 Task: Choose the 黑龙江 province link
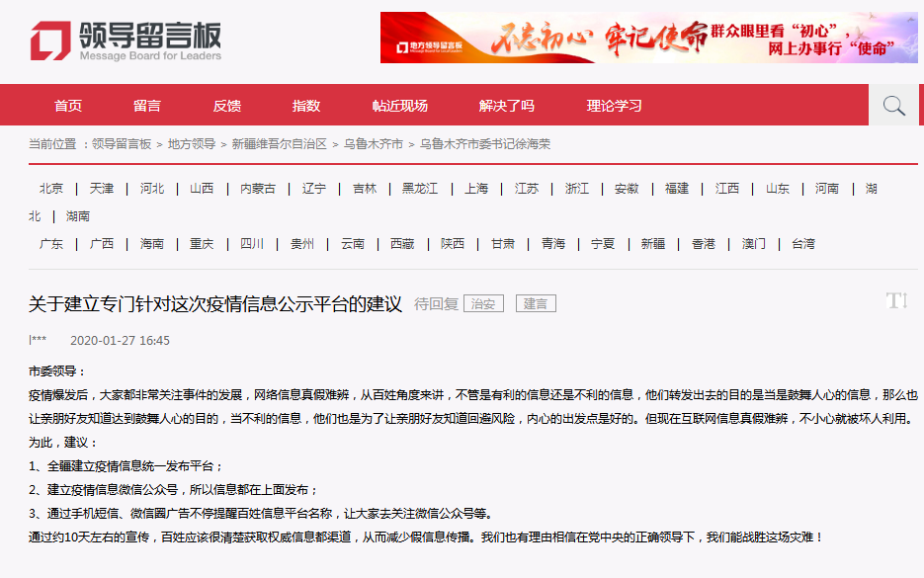[x=420, y=189]
